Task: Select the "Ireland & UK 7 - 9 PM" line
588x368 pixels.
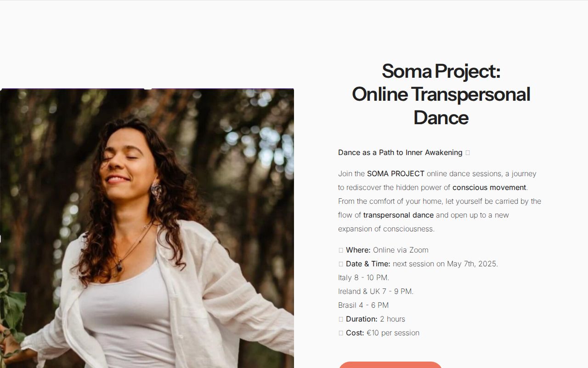Action: pyautogui.click(x=375, y=291)
